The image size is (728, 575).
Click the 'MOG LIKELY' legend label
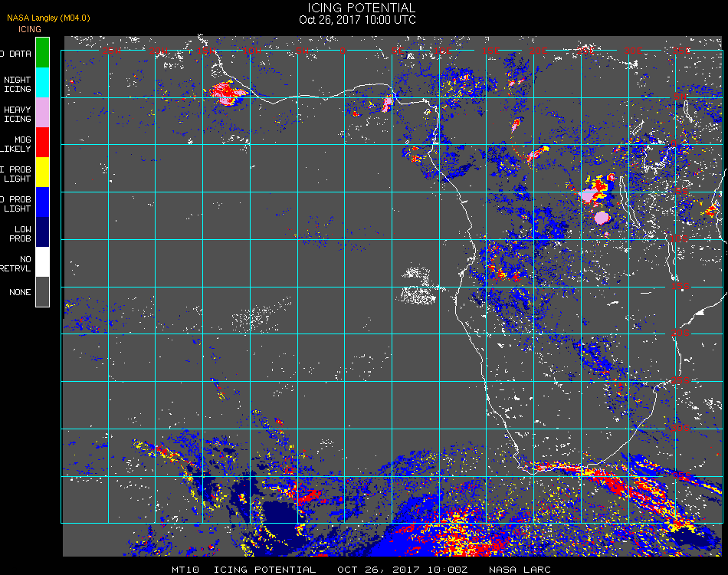point(15,144)
